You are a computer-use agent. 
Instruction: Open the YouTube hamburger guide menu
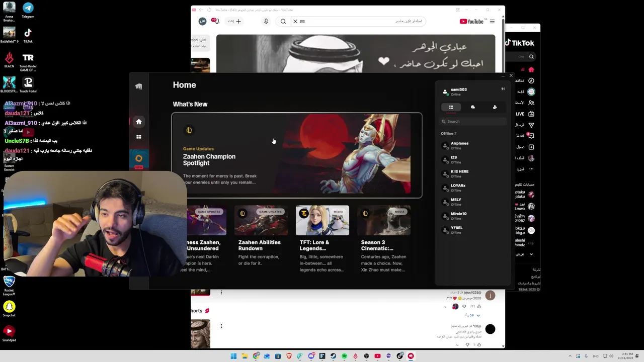(x=492, y=21)
